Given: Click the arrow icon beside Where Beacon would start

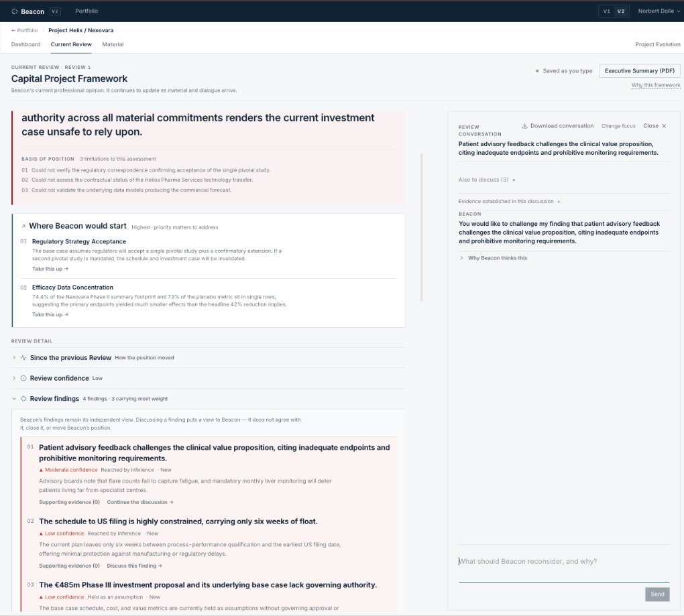Looking at the screenshot, I should pyautogui.click(x=23, y=227).
